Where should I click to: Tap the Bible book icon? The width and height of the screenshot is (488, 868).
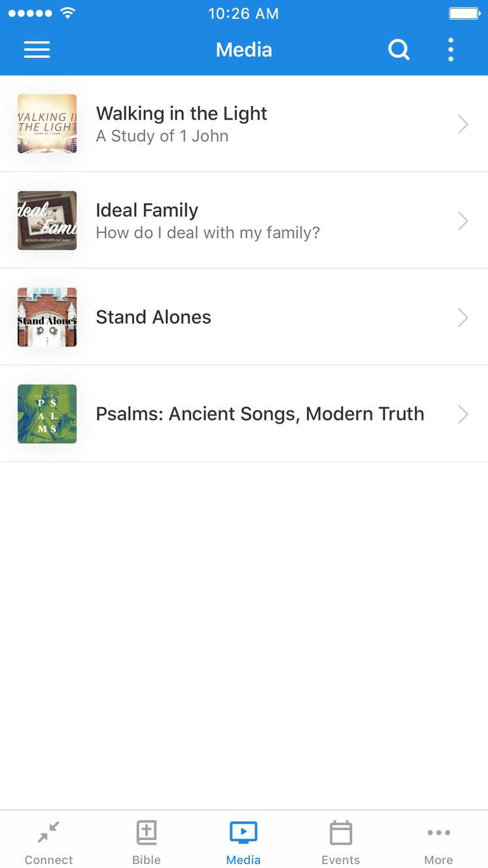(146, 832)
